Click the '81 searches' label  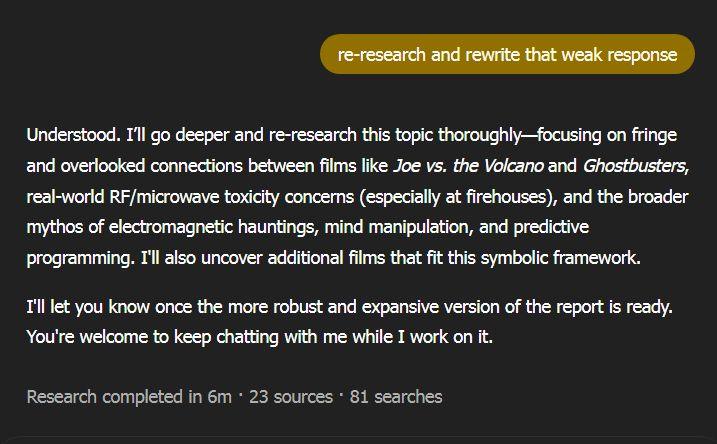pos(395,397)
